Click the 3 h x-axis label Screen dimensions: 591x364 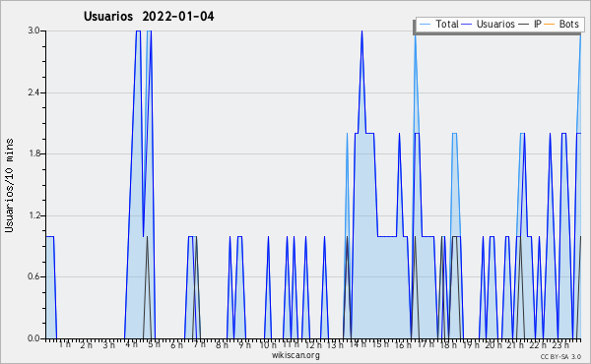click(x=109, y=344)
